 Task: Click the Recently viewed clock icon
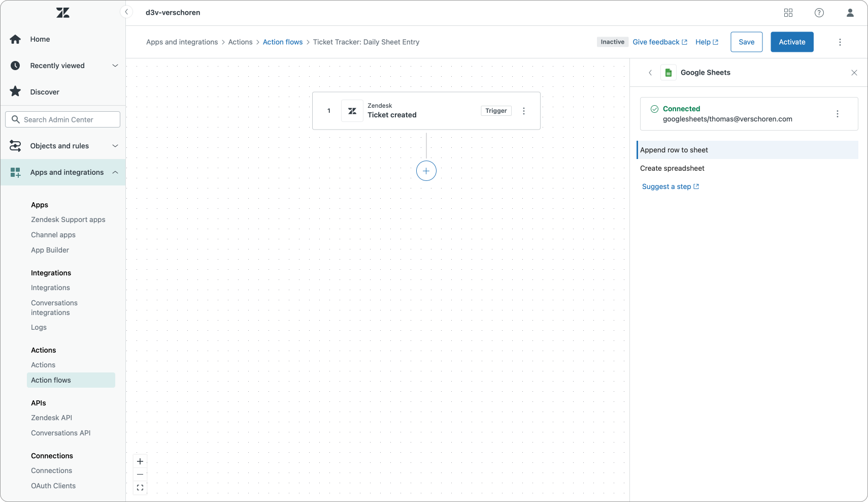tap(15, 66)
